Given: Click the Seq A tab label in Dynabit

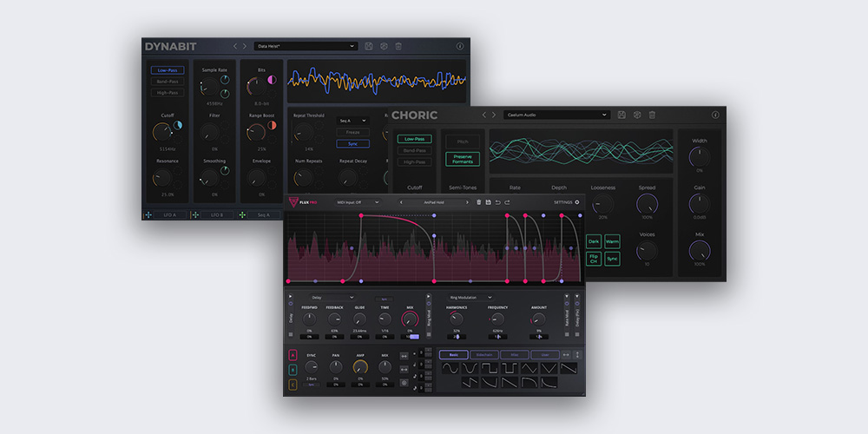Looking at the screenshot, I should pyautogui.click(x=264, y=214).
